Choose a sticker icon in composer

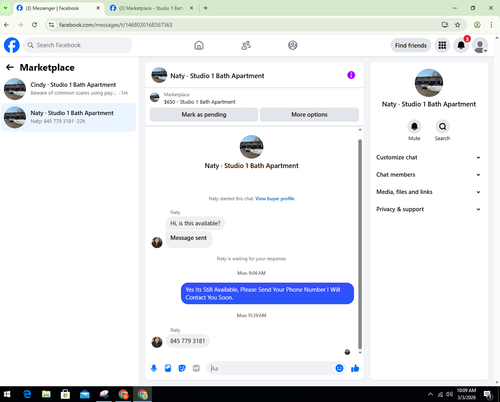pyautogui.click(x=182, y=368)
